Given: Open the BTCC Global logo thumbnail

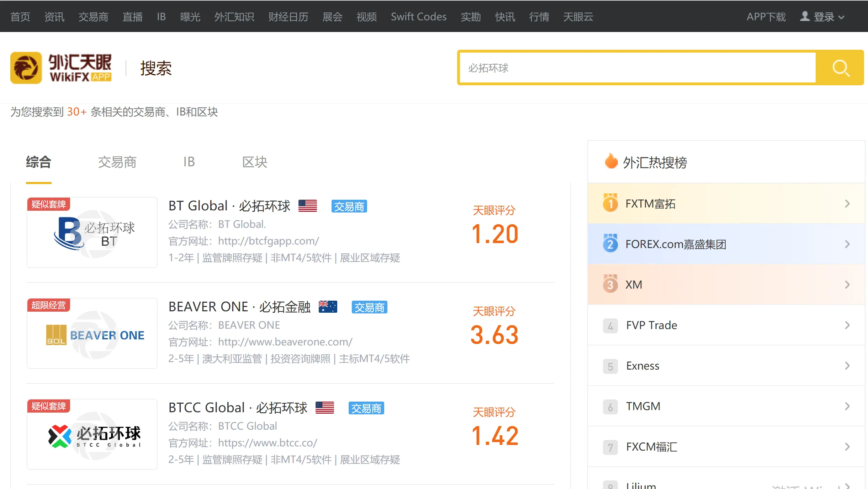Looking at the screenshot, I should [92, 434].
